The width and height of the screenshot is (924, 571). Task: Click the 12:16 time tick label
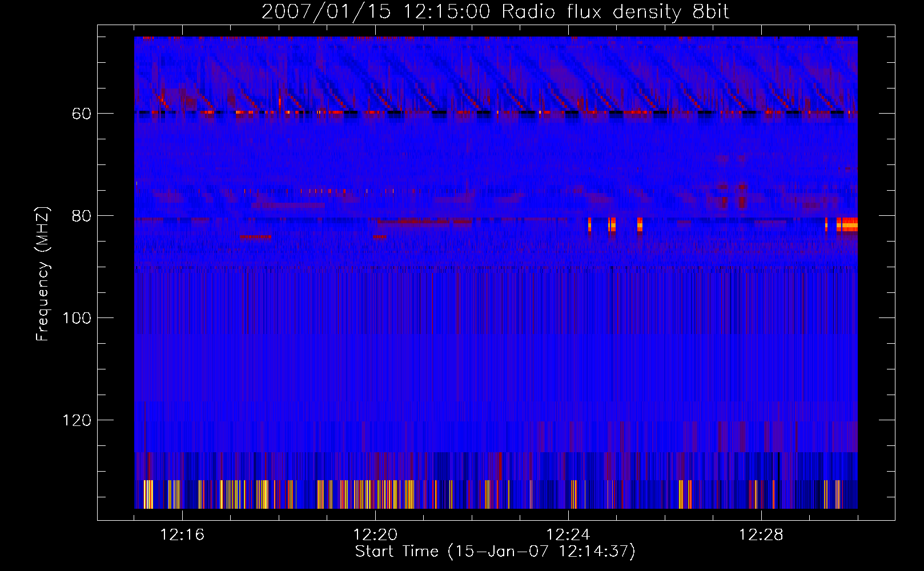tap(182, 535)
